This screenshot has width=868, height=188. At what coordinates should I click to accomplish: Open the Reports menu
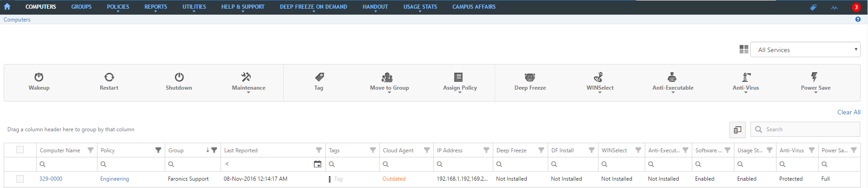click(x=156, y=7)
